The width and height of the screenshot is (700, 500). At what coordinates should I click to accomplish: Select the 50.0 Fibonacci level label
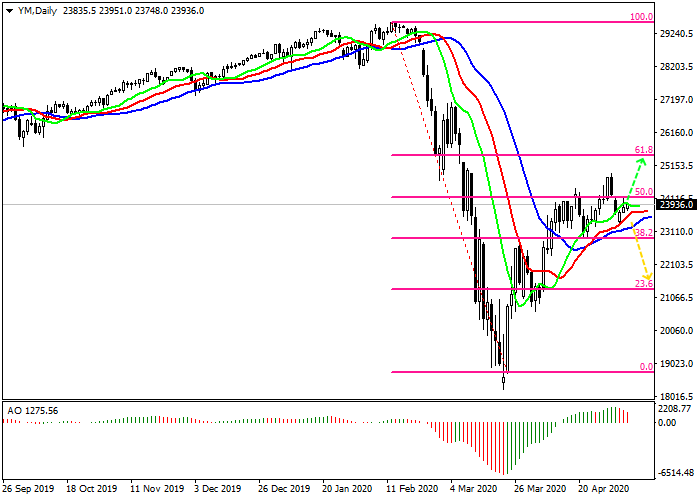click(x=643, y=192)
